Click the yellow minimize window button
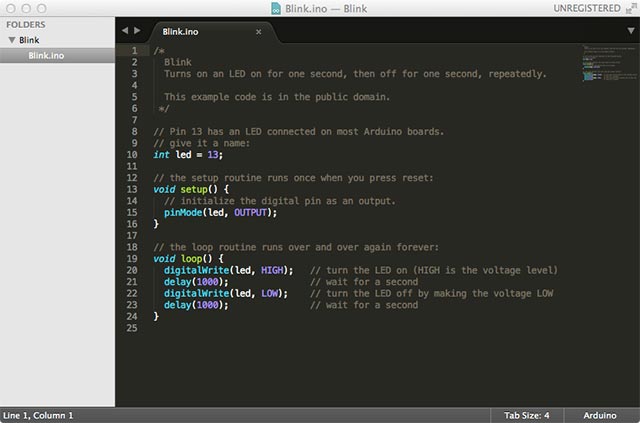 pos(26,8)
